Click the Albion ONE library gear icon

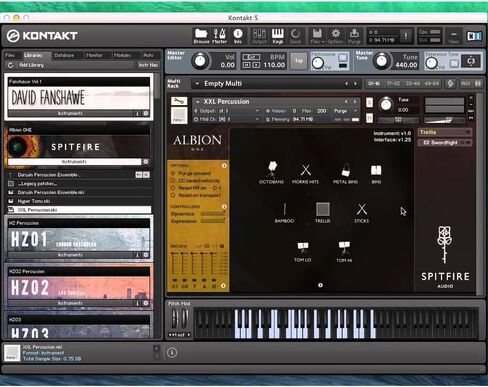click(146, 162)
